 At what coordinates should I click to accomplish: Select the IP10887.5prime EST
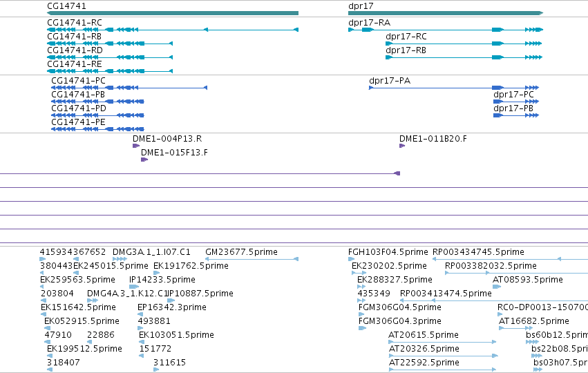click(x=171, y=300)
